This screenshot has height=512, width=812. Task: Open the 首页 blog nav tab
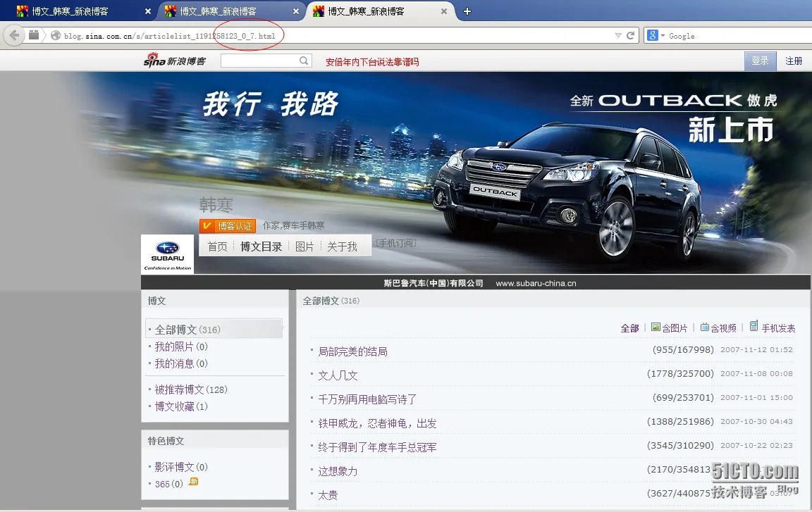(x=218, y=246)
